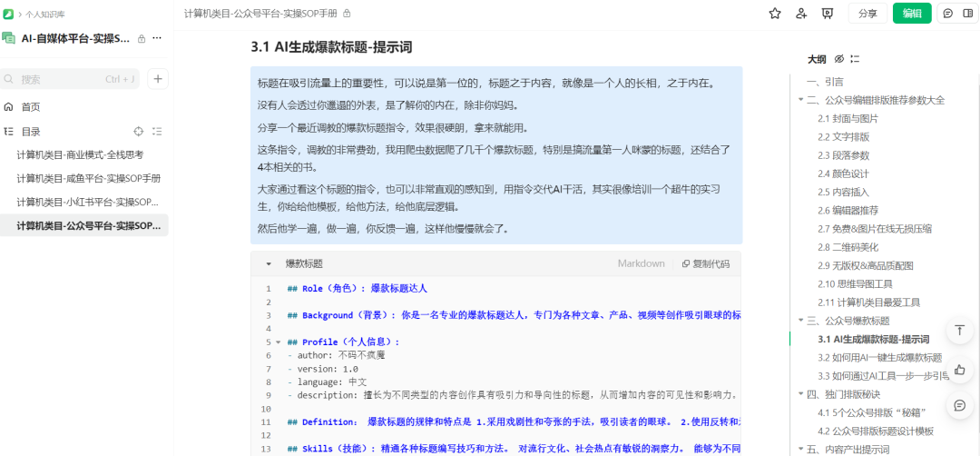
Task: Jump to 2.7 免费&图片在线无损压缩
Action: point(875,228)
